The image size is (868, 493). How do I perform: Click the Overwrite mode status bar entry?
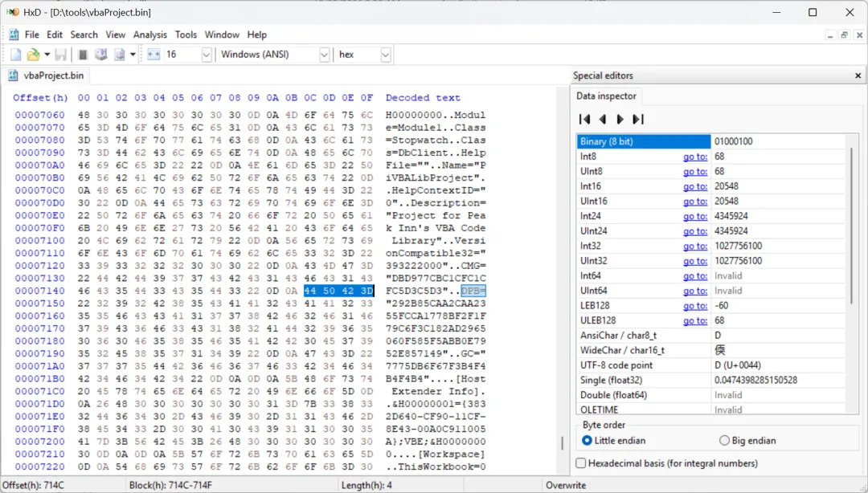click(565, 485)
